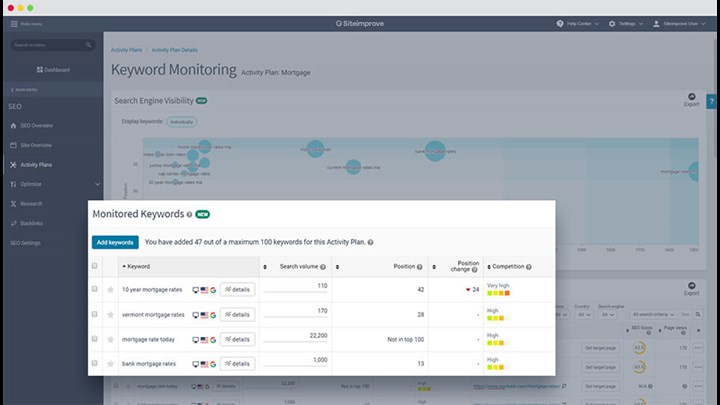This screenshot has width=720, height=405.
Task: Open details for vermont mortgage rates
Action: [237, 314]
